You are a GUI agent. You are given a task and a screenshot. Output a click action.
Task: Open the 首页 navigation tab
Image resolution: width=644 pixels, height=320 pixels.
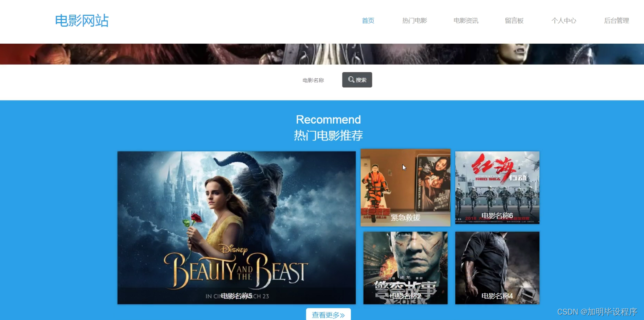(x=368, y=20)
